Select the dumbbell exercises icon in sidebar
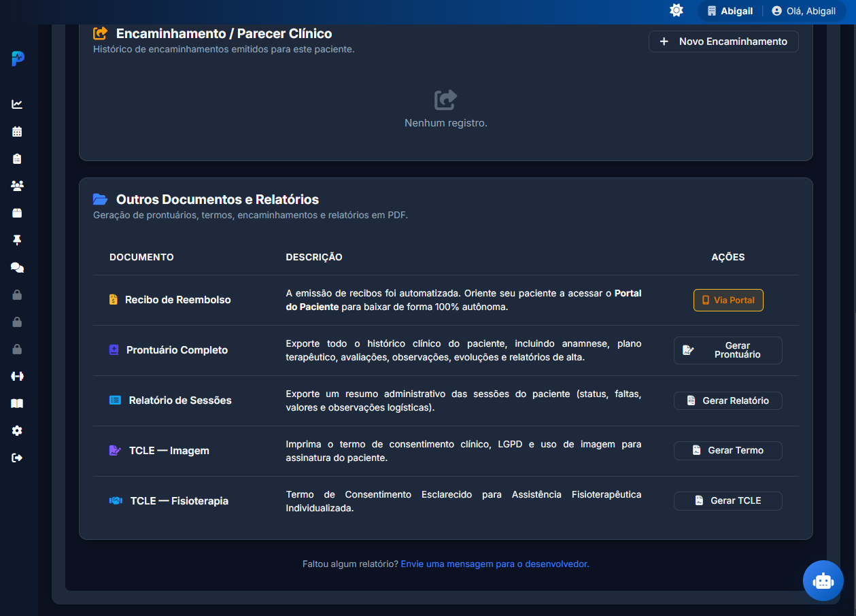 click(17, 376)
